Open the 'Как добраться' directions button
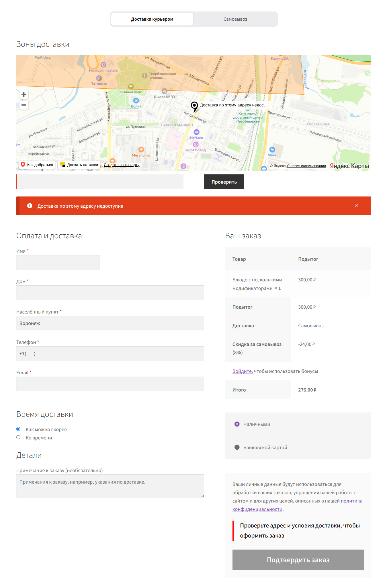 tap(37, 165)
